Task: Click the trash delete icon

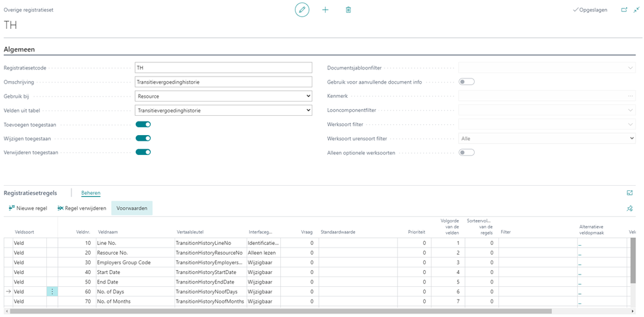Action: [x=348, y=10]
